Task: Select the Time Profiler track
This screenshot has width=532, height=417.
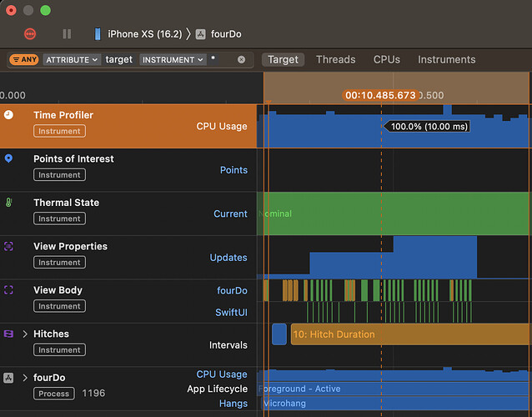Action: 128,126
